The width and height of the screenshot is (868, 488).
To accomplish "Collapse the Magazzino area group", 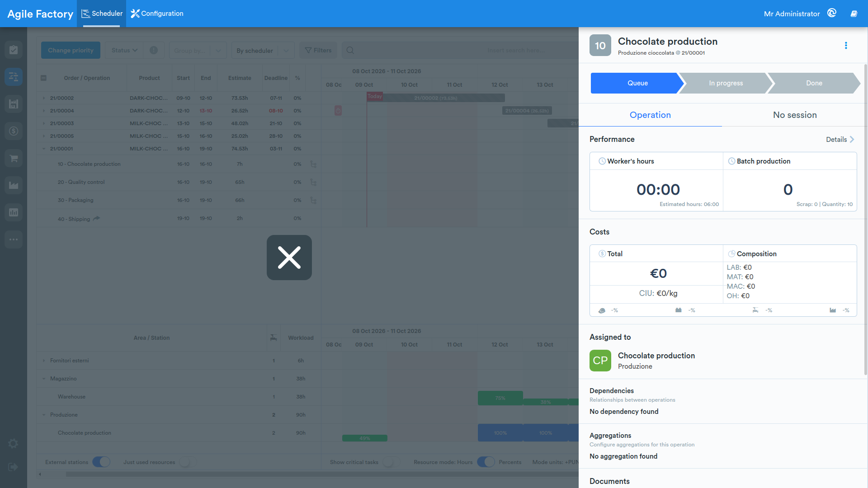I will pyautogui.click(x=44, y=379).
